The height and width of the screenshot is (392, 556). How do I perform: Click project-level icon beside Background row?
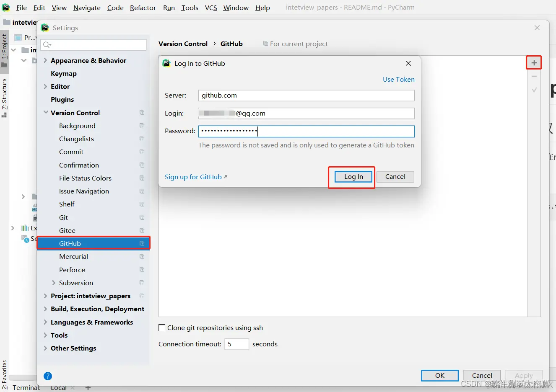point(142,126)
